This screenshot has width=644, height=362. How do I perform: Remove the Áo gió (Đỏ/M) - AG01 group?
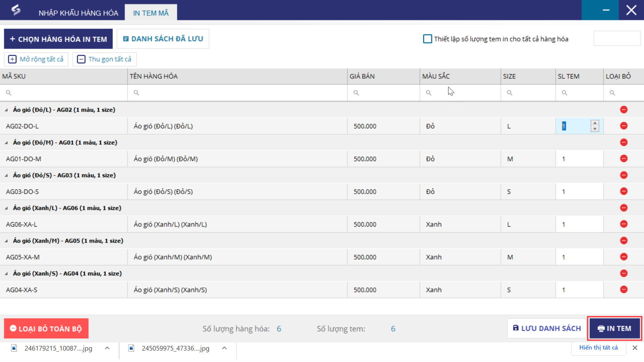coord(624,142)
